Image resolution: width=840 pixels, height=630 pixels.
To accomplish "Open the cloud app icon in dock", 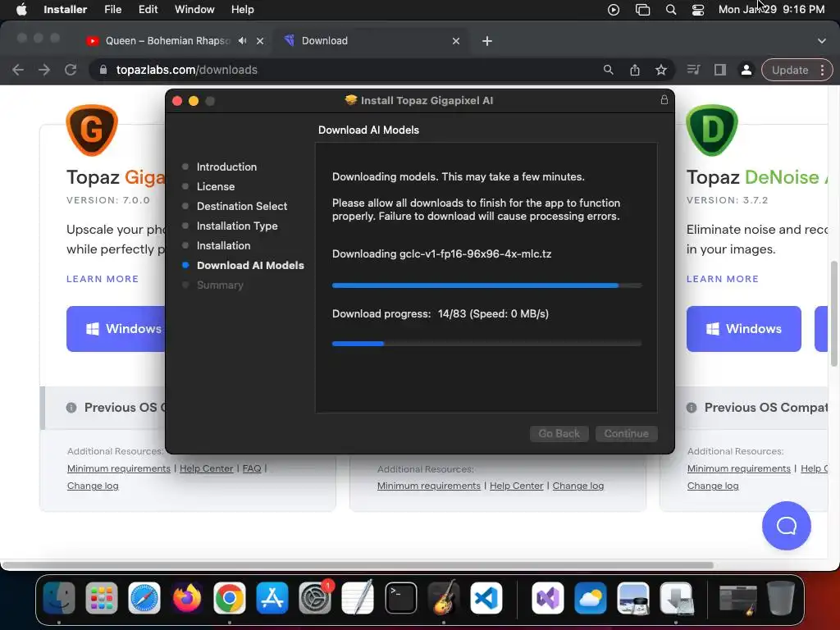I will tap(591, 598).
